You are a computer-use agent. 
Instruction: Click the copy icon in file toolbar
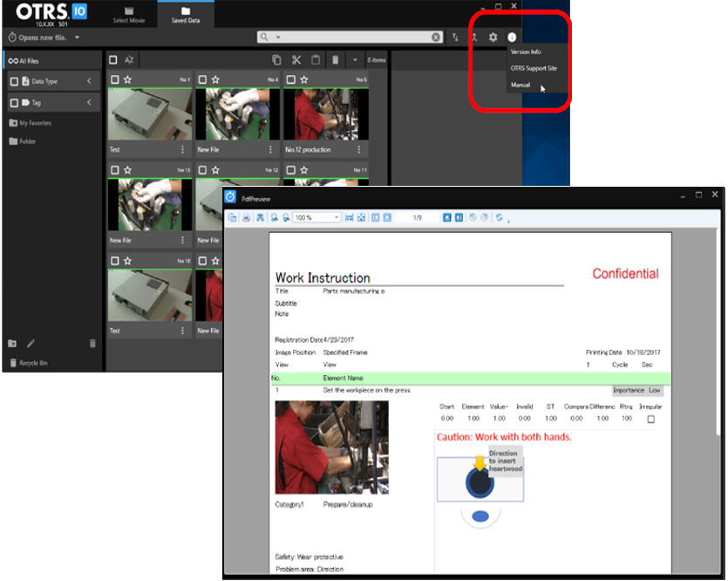[x=276, y=60]
